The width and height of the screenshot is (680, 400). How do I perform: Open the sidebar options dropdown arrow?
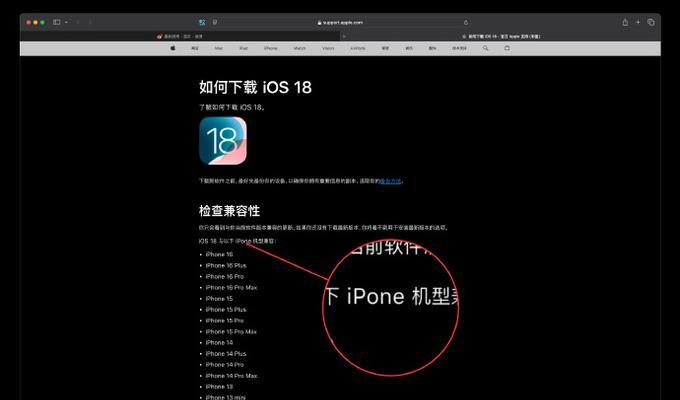click(x=66, y=22)
